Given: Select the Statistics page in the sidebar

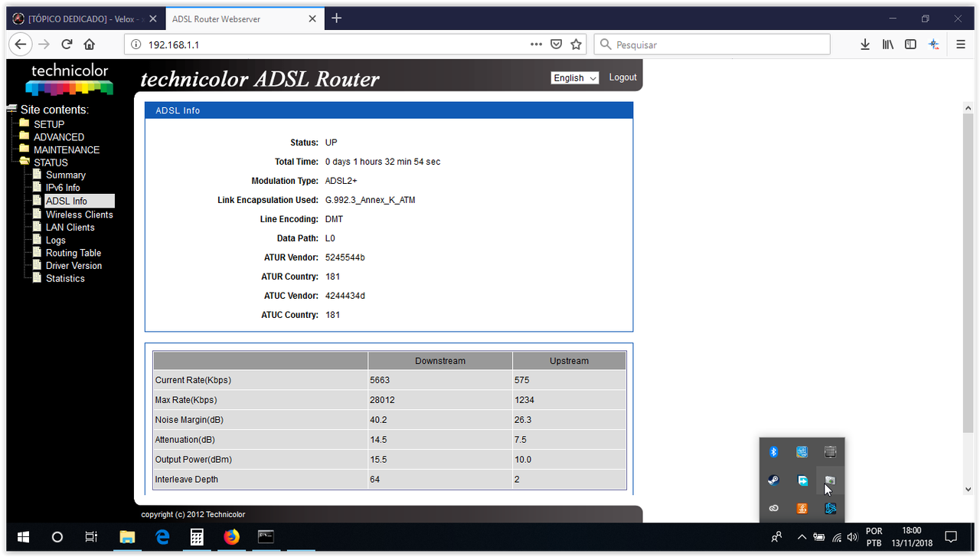Looking at the screenshot, I should pos(67,278).
